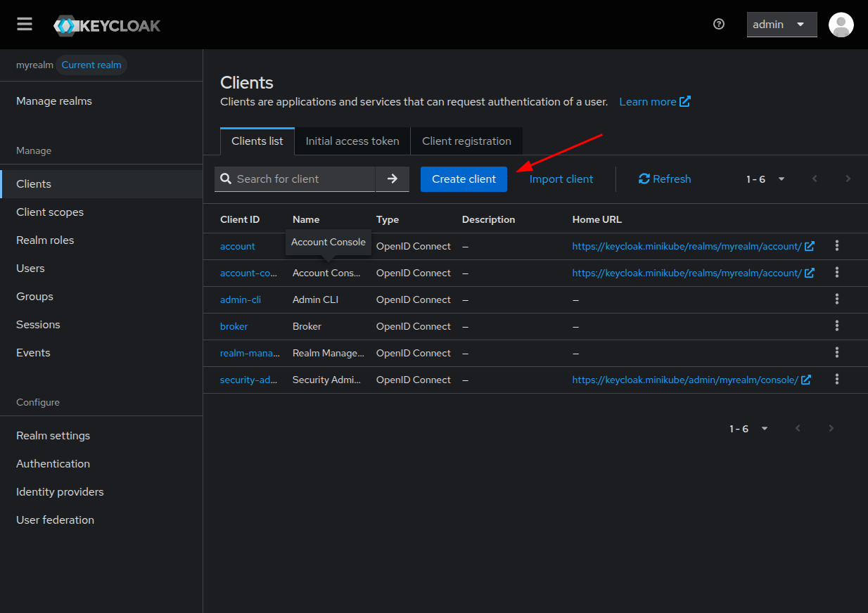
Task: Click the Client ID column header
Action: (240, 219)
